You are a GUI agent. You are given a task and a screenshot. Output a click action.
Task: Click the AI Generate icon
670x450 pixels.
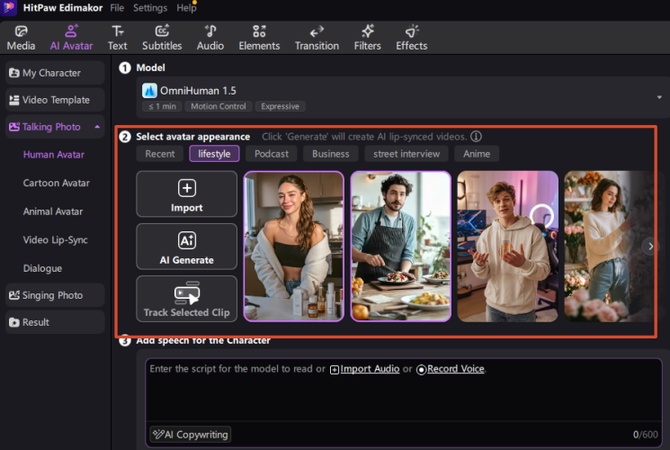(x=187, y=241)
